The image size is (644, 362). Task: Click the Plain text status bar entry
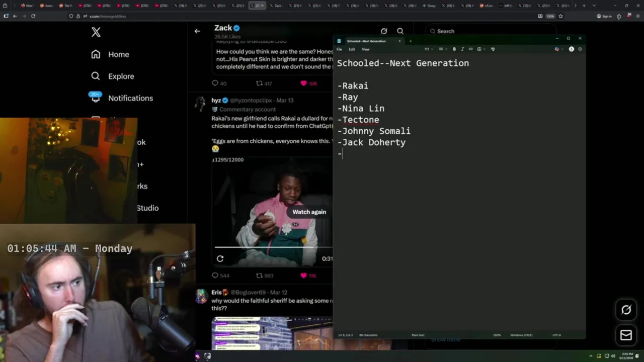418,335
